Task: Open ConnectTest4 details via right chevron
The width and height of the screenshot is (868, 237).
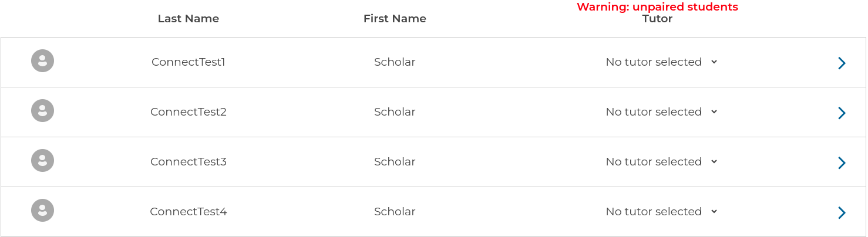Action: (x=842, y=213)
